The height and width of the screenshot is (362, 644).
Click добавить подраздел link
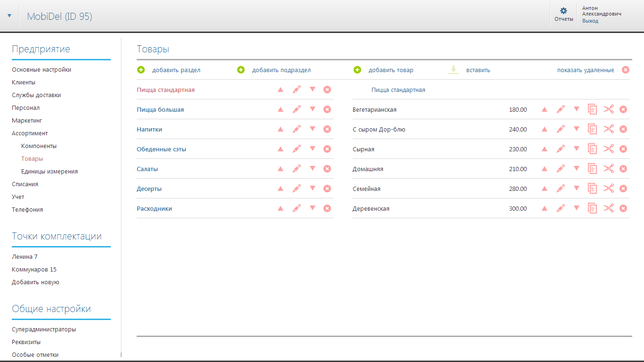281,70
